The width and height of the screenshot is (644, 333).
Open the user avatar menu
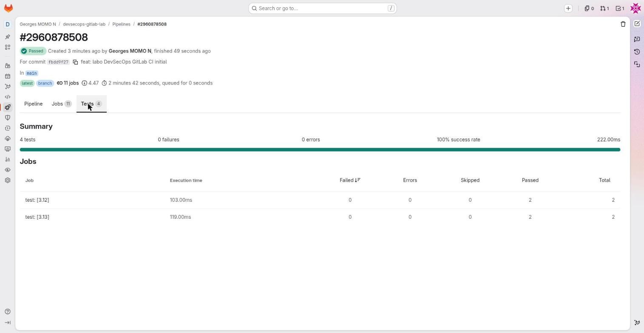click(x=635, y=8)
